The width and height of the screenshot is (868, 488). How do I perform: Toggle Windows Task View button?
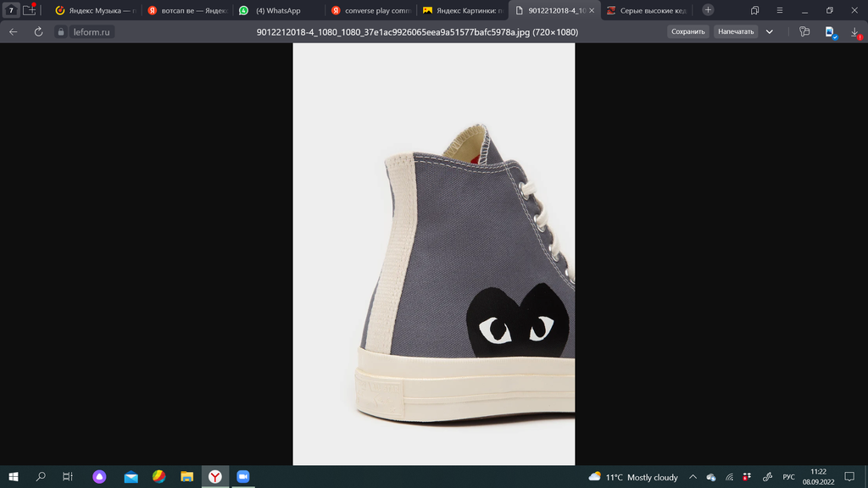point(68,477)
